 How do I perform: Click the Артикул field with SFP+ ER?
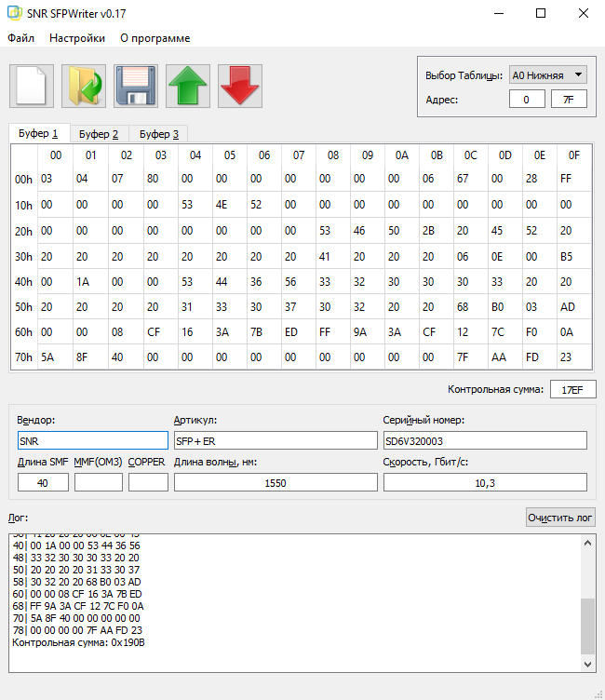point(275,440)
